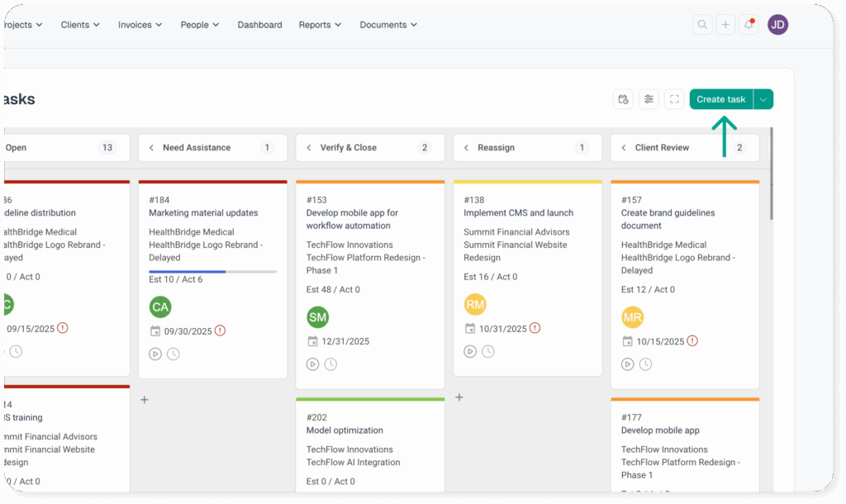The height and width of the screenshot is (504, 846).
Task: Click the search magnifier icon in header
Action: (x=702, y=25)
